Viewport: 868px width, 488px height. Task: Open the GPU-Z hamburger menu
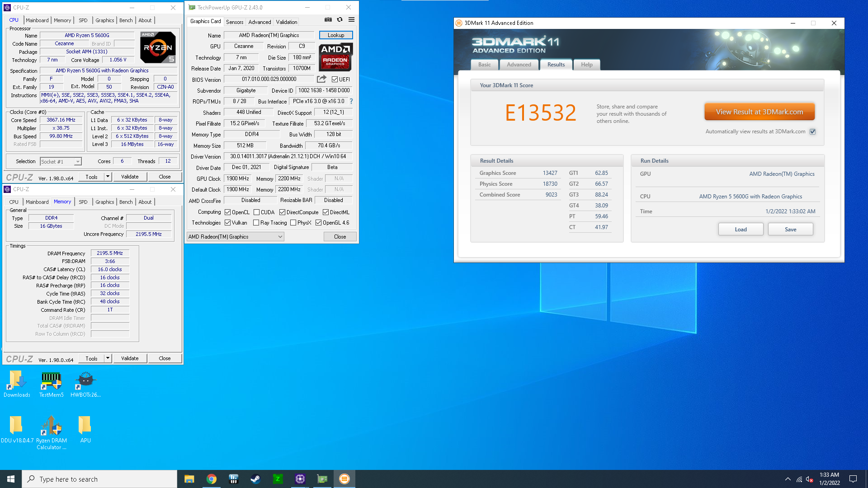(351, 20)
